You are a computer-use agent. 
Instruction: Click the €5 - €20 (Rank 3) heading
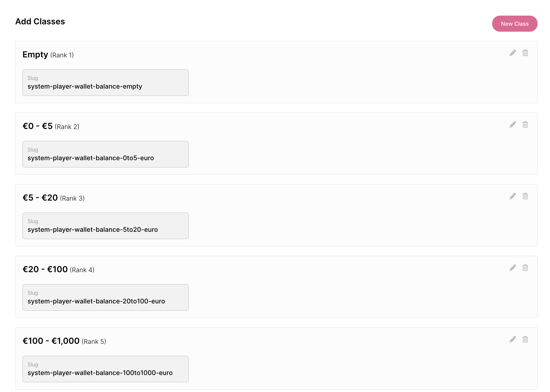click(x=53, y=198)
